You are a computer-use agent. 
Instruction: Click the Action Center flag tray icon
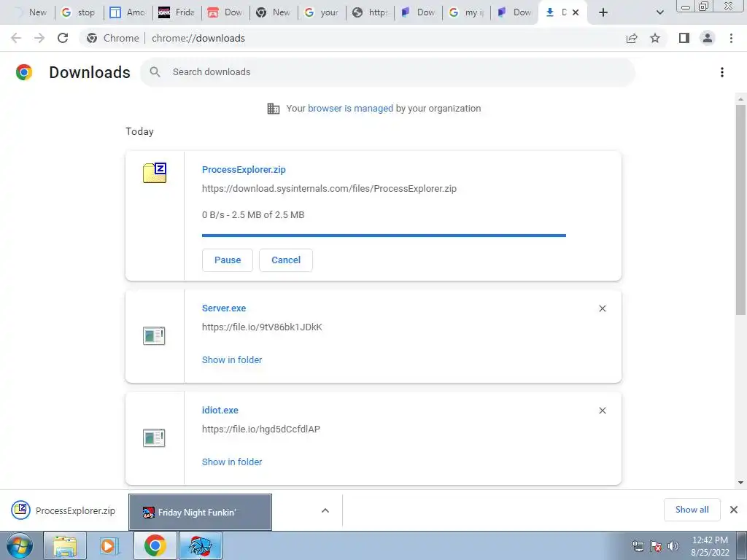point(656,546)
